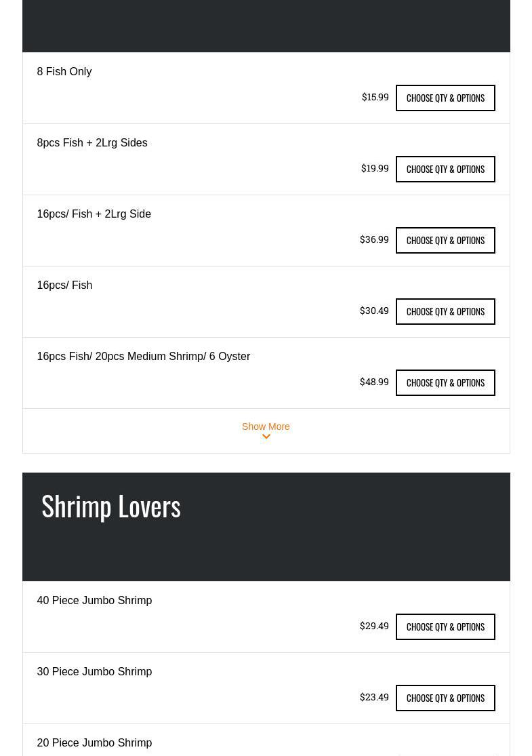Open 16pcs Fish/ 20pcs Medium Shrimp/ 6 Oyster
This screenshot has height=756, width=532.
[x=144, y=356]
